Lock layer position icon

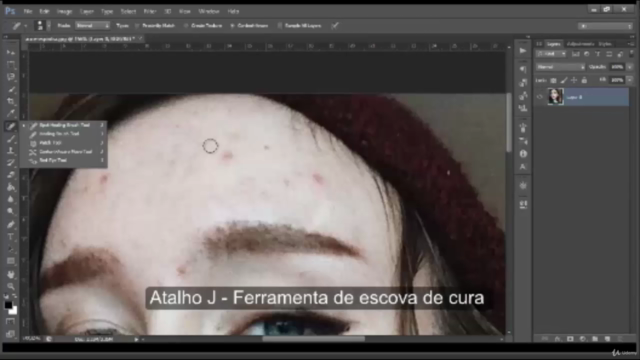[574, 80]
